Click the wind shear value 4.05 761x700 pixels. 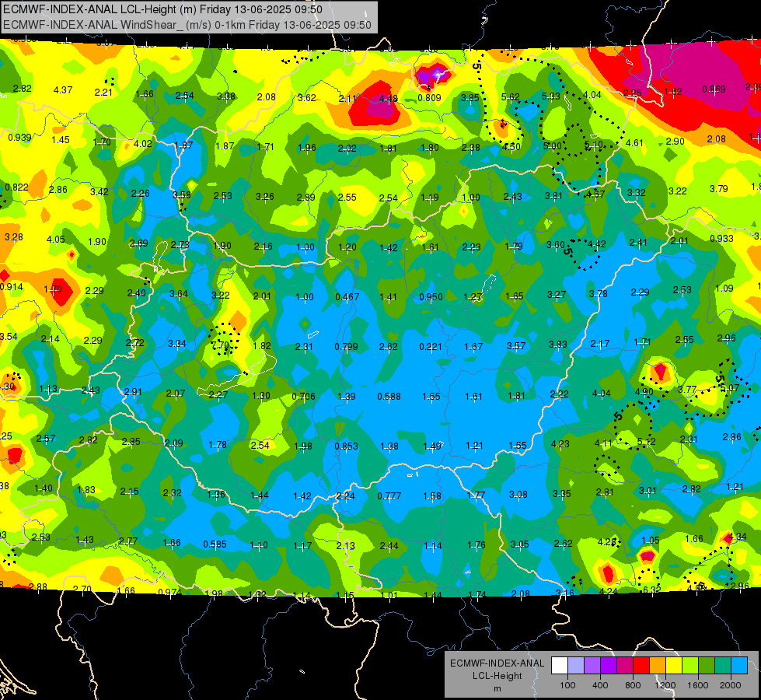tap(56, 240)
